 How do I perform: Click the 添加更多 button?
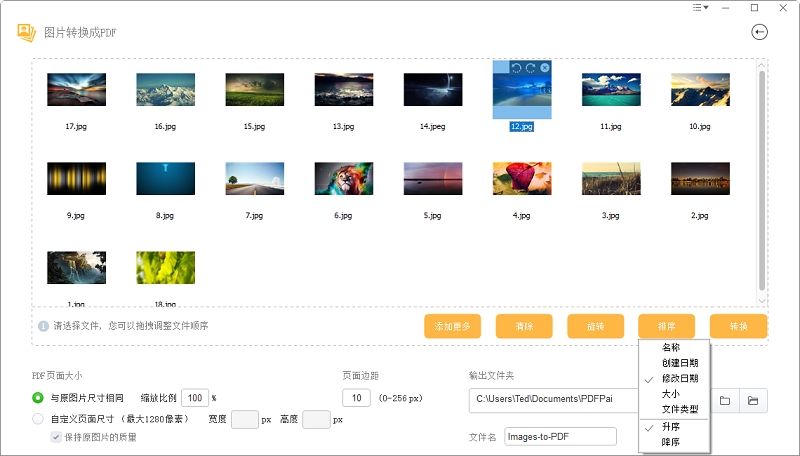click(452, 326)
